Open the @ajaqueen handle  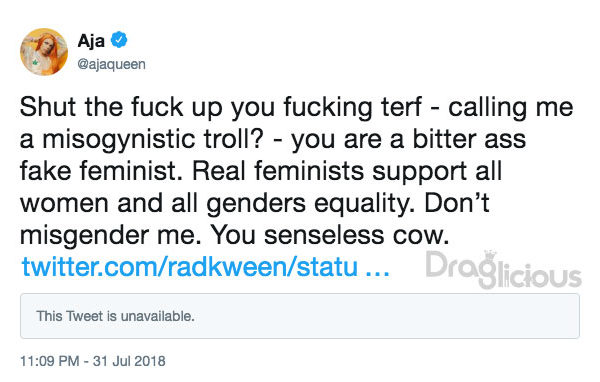coord(111,64)
